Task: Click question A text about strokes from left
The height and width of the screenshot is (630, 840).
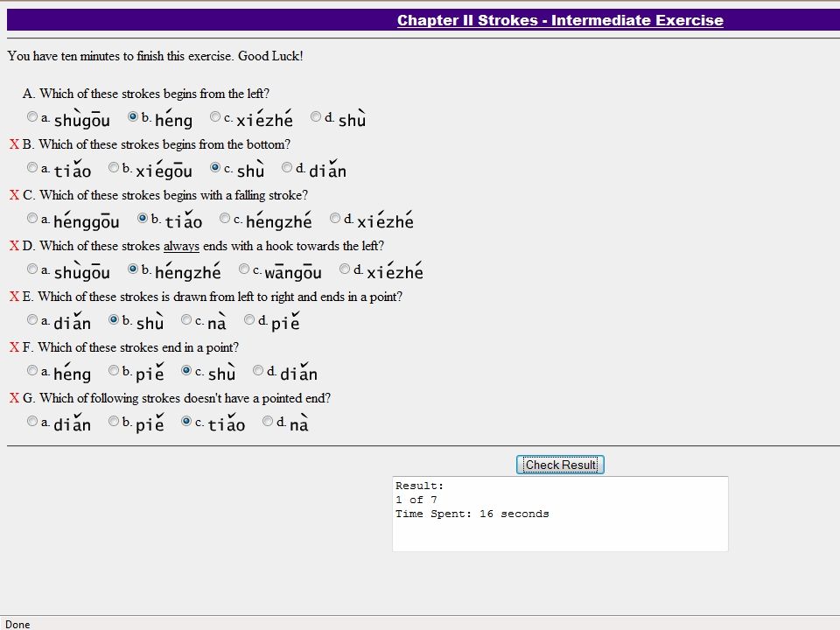Action: pos(146,94)
